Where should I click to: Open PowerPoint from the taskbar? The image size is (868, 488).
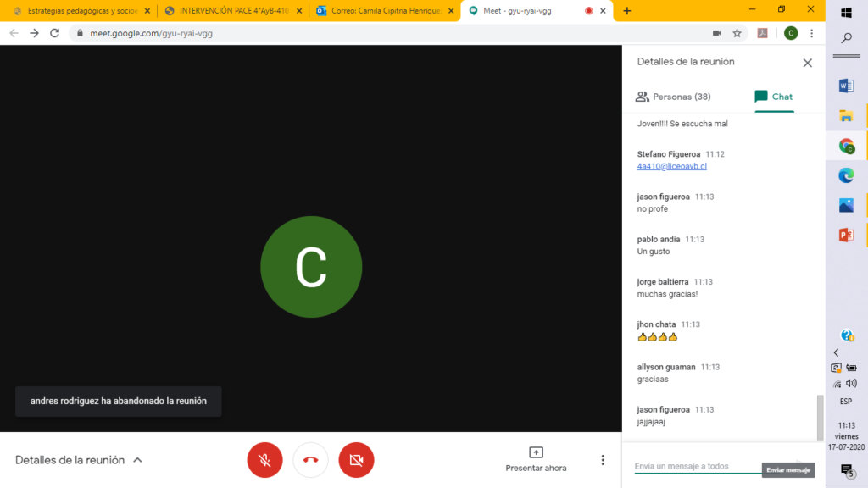coord(846,235)
